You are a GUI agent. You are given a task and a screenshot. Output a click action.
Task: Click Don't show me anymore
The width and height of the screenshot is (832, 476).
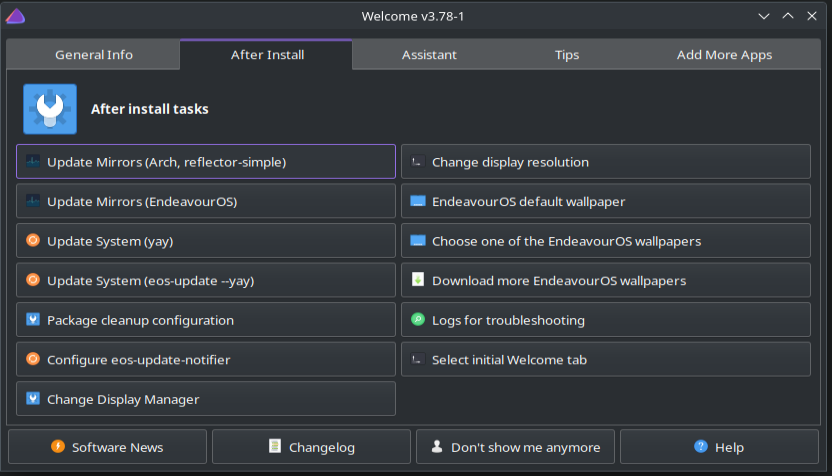[515, 447]
